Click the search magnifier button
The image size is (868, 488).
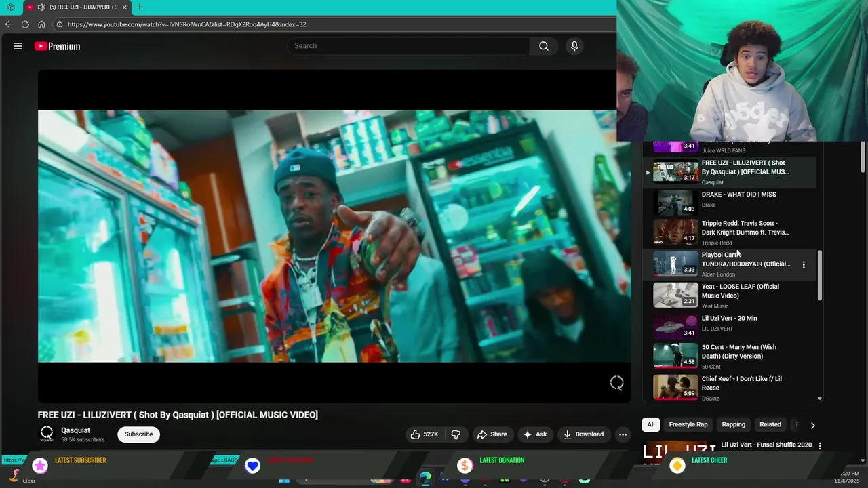(x=544, y=46)
